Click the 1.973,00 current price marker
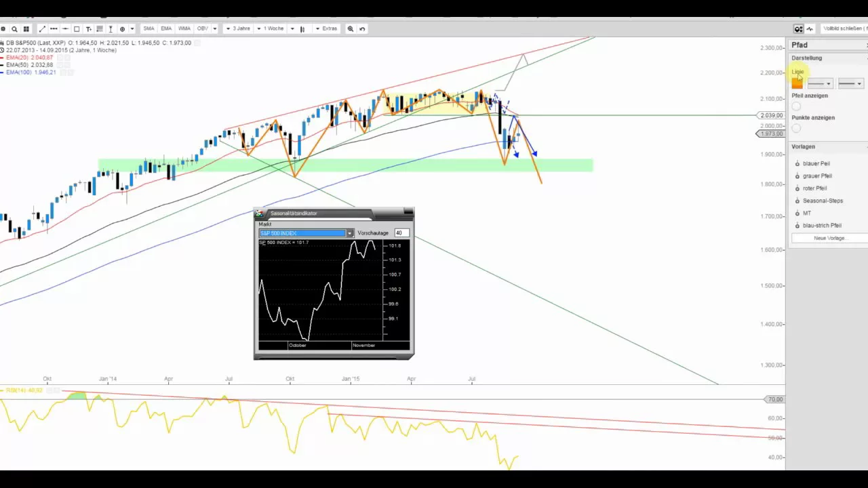The height and width of the screenshot is (488, 868). click(x=772, y=134)
